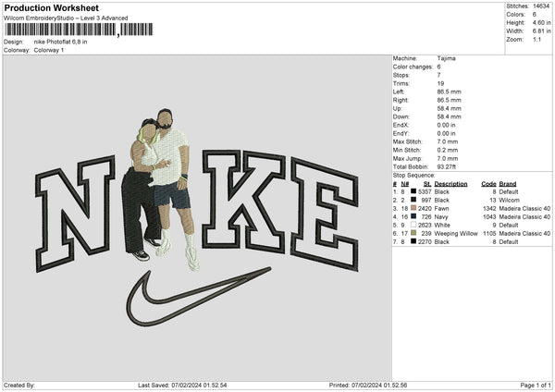Click the Up measurement value
Viewport: 555px width, 392px height.
450,108
